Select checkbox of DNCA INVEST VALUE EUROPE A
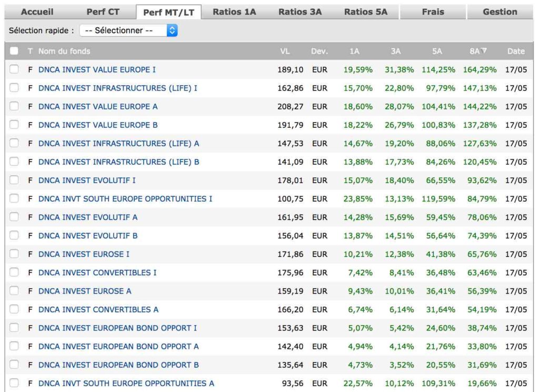The height and width of the screenshot is (392, 539). click(14, 106)
